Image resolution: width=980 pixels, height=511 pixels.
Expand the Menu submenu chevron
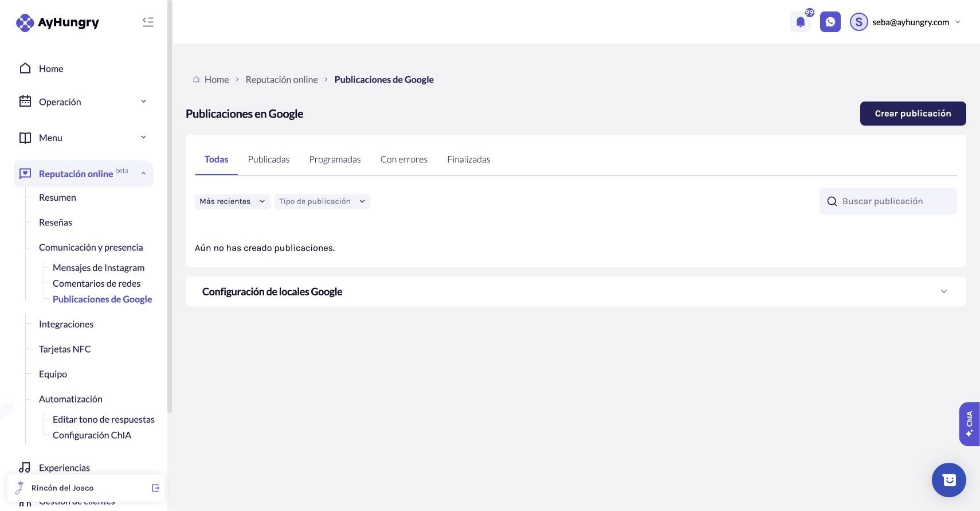click(x=143, y=137)
